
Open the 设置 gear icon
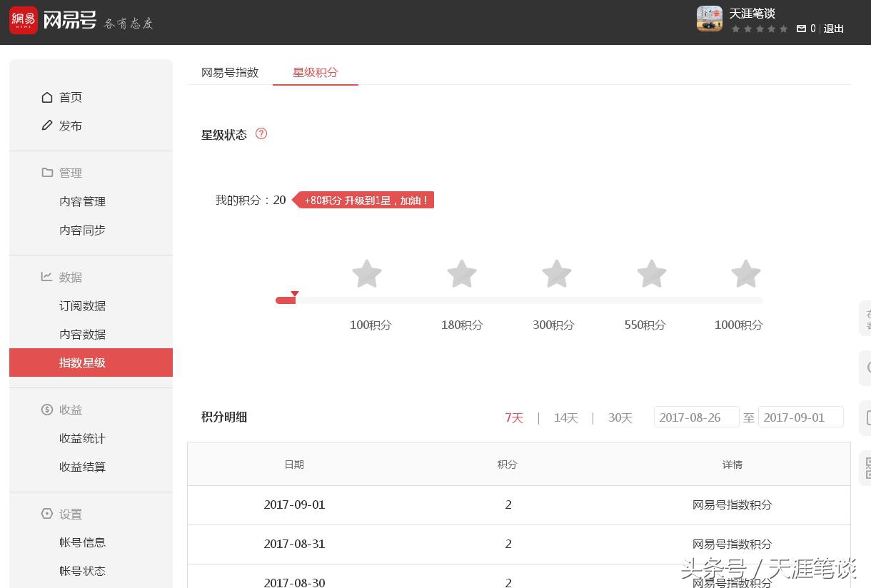(47, 514)
